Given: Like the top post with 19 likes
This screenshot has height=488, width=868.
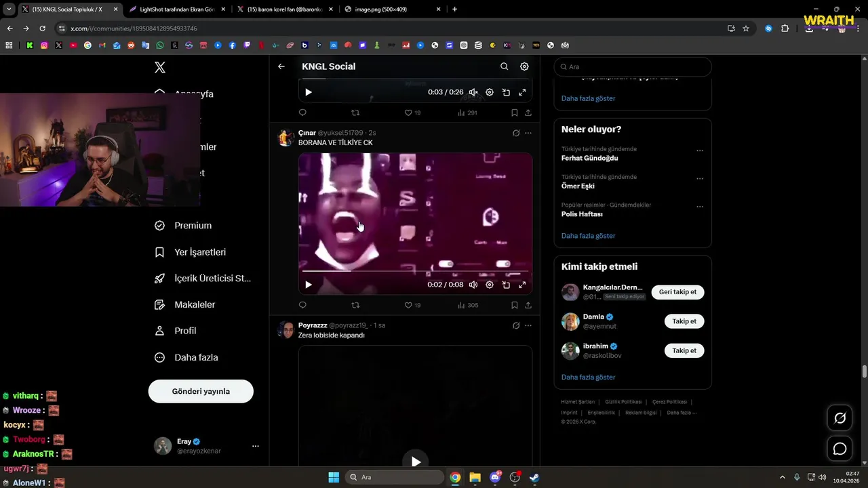Looking at the screenshot, I should click(413, 113).
